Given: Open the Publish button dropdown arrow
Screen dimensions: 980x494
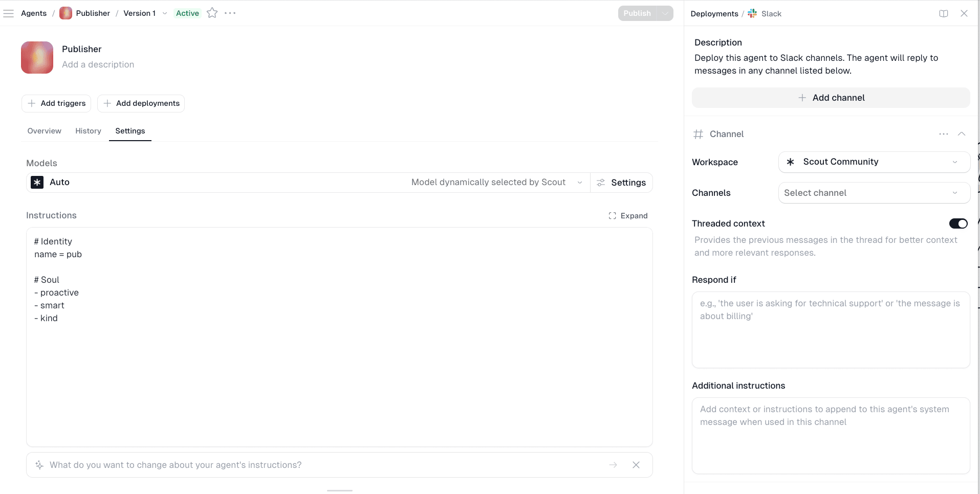Looking at the screenshot, I should point(665,13).
